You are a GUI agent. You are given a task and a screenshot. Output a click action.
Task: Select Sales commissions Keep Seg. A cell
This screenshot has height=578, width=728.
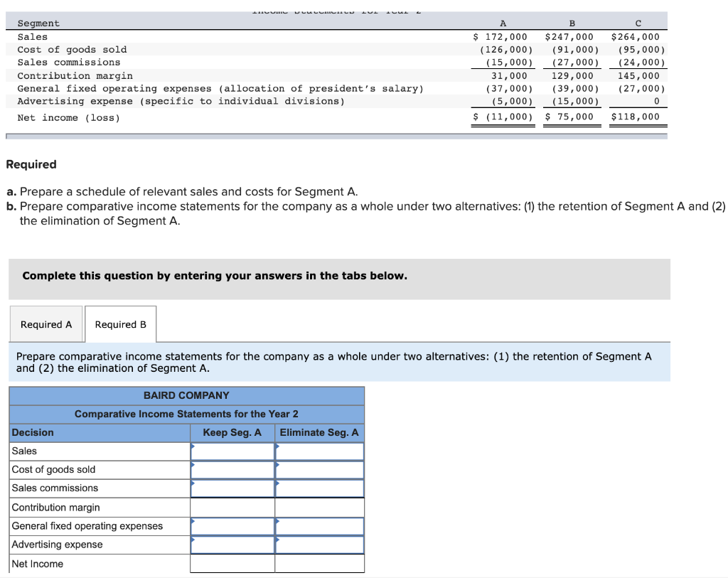(232, 488)
